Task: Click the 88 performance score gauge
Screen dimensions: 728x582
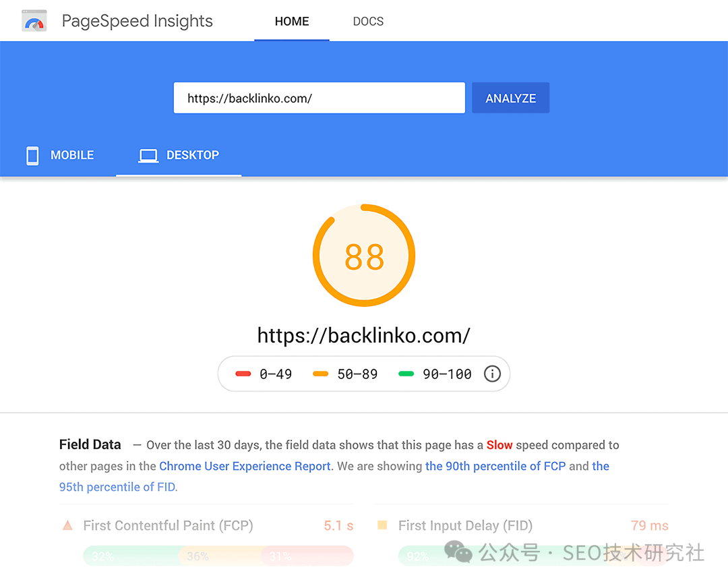Action: pyautogui.click(x=364, y=256)
